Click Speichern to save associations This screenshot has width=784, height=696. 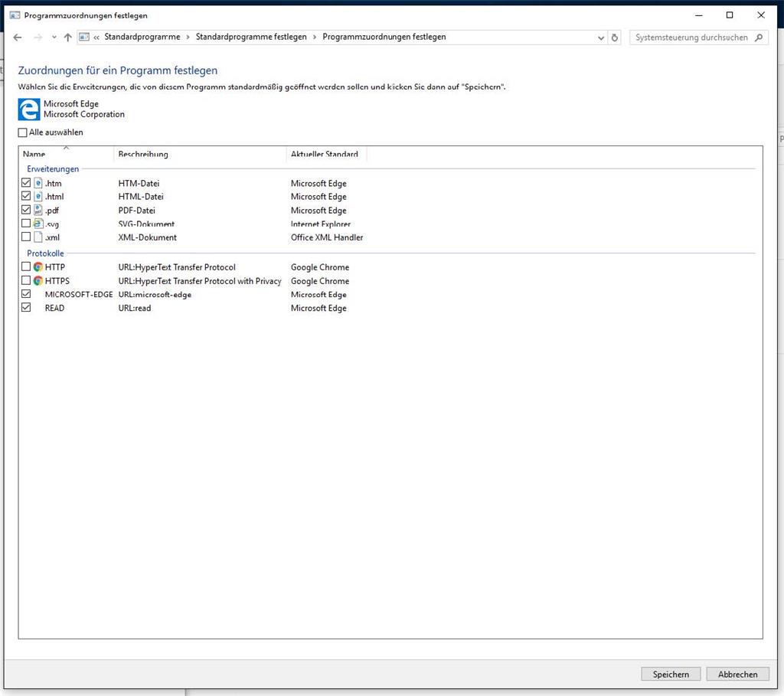tap(671, 674)
